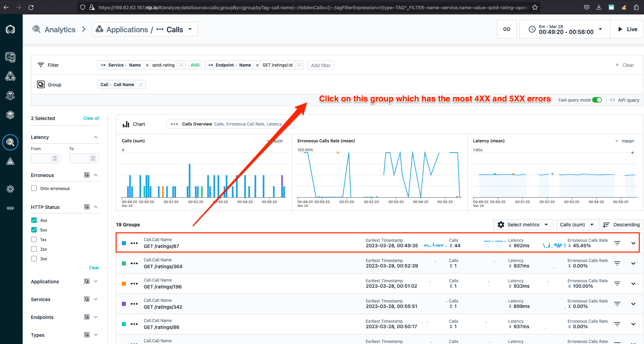Open the Instana home robot icon
Image resolution: width=644 pixels, height=344 pixels.
10,29
